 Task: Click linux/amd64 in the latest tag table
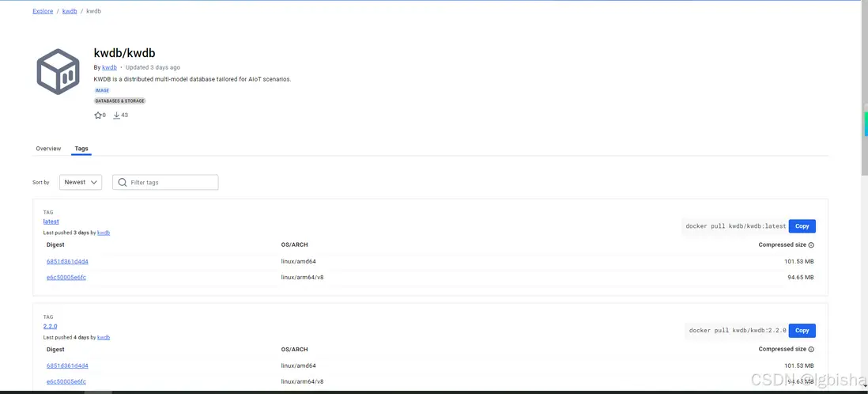pyautogui.click(x=298, y=262)
